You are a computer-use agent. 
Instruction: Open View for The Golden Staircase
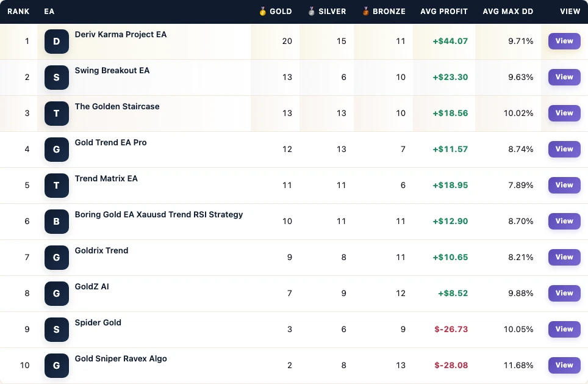click(564, 113)
